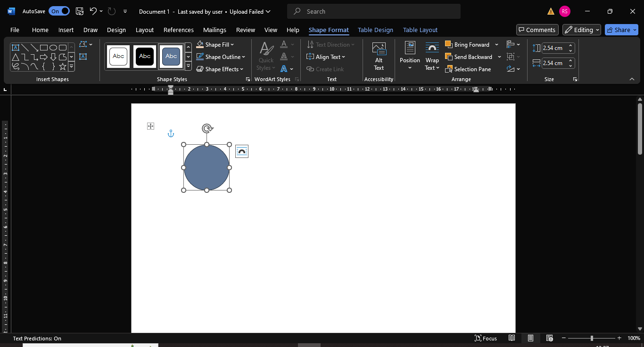Open the Align Text dropdown
The height and width of the screenshot is (347, 644).
pyautogui.click(x=326, y=57)
